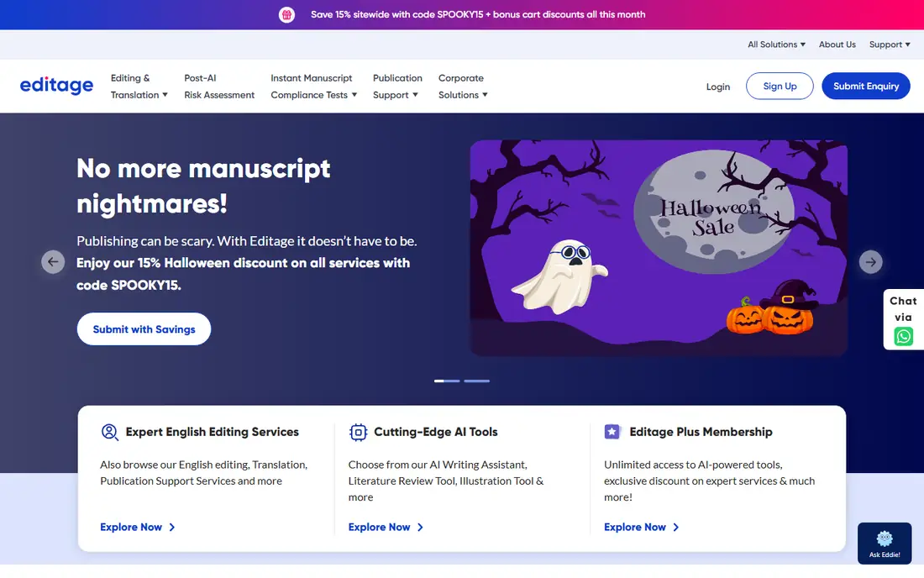Open the Ask Eddie! chatbot
924x578 pixels.
(885, 544)
